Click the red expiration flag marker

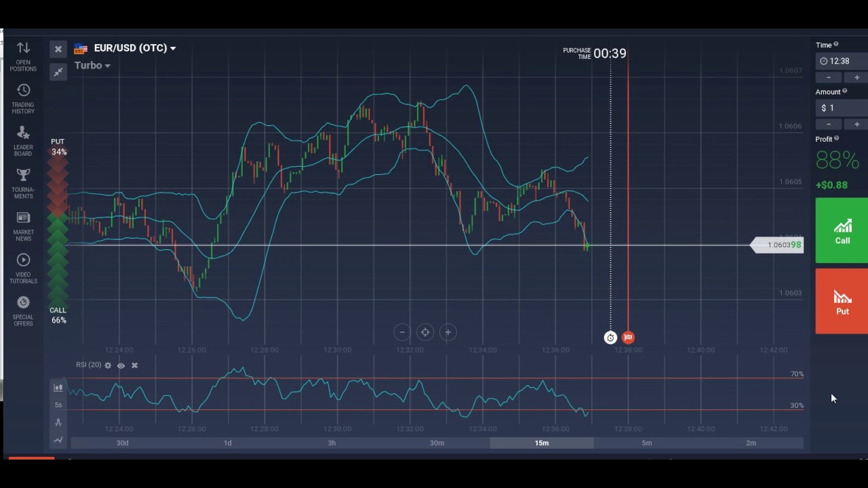pyautogui.click(x=628, y=338)
